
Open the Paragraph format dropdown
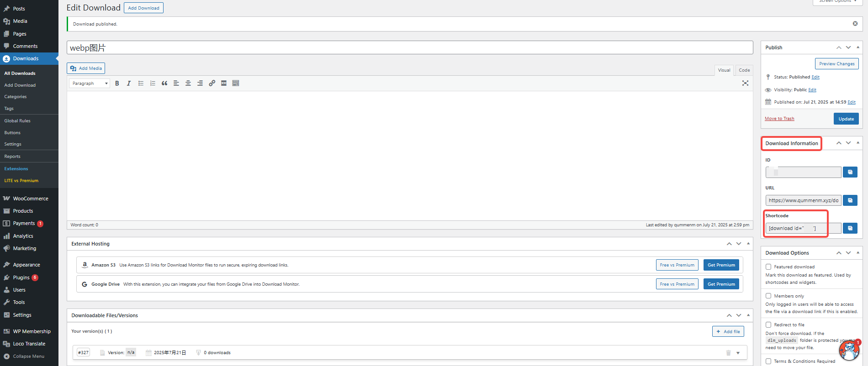tap(90, 84)
